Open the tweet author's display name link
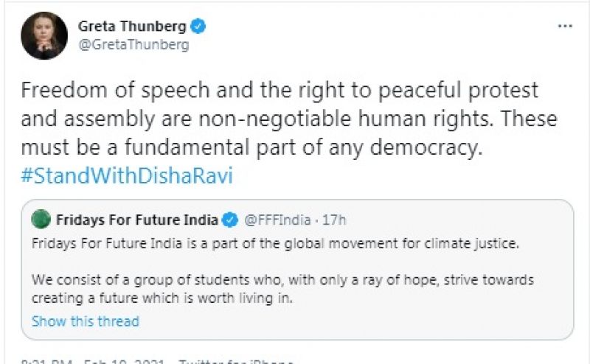The height and width of the screenshot is (364, 590). [x=131, y=27]
